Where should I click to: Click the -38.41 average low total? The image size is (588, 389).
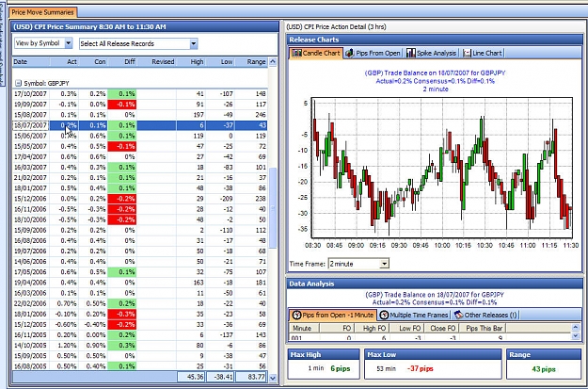click(220, 377)
